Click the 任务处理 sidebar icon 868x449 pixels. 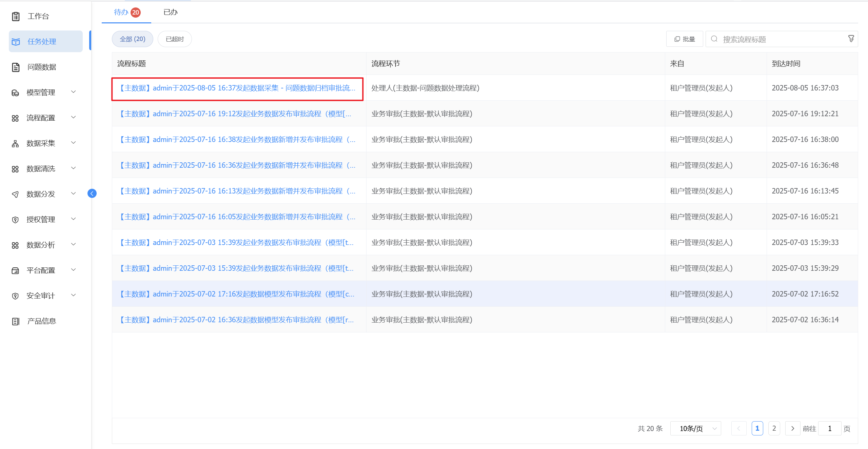16,42
